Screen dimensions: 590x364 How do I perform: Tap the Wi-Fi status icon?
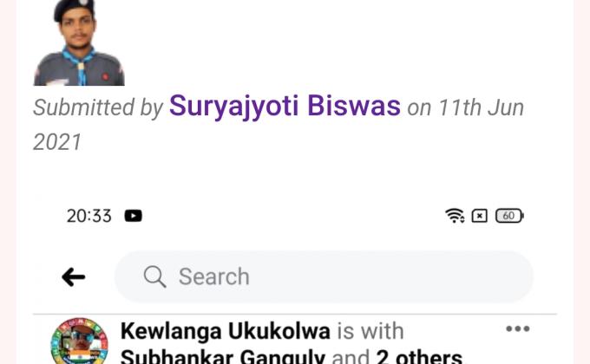point(455,216)
